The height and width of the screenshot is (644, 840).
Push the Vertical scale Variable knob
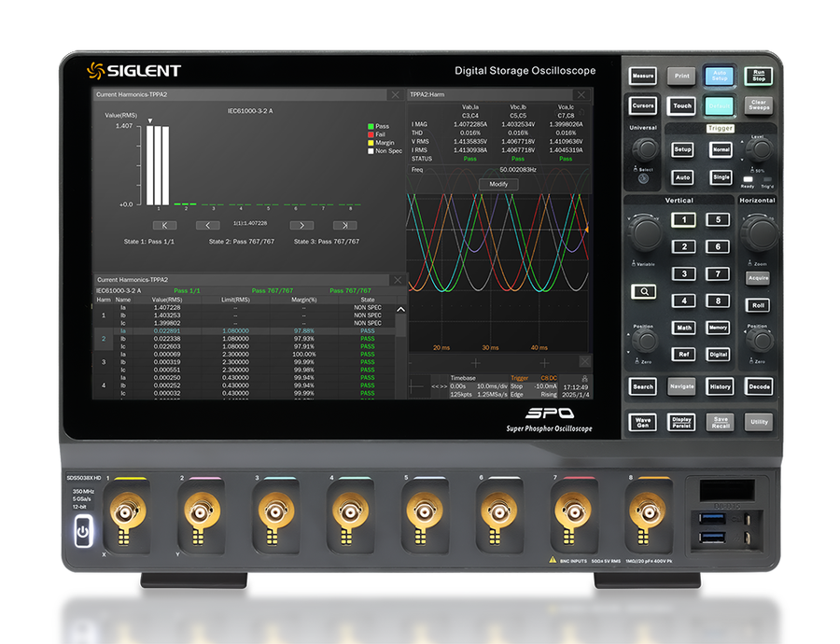tap(646, 233)
